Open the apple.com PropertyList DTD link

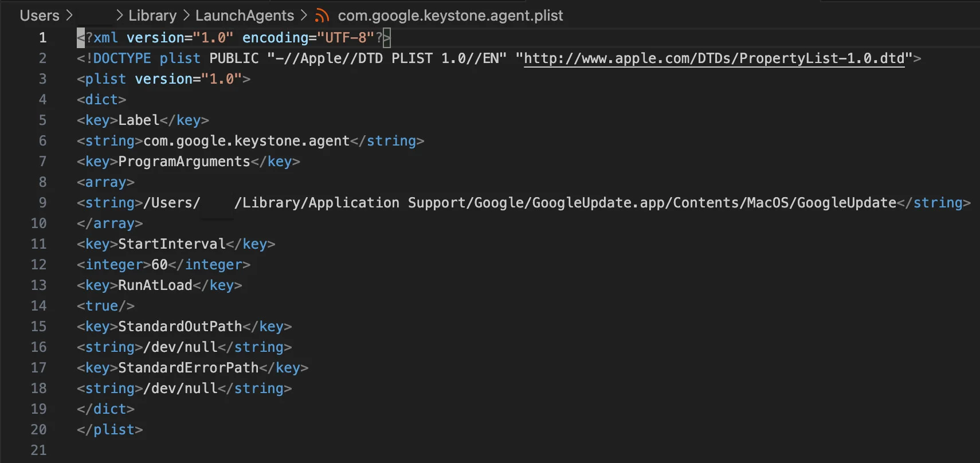714,58
